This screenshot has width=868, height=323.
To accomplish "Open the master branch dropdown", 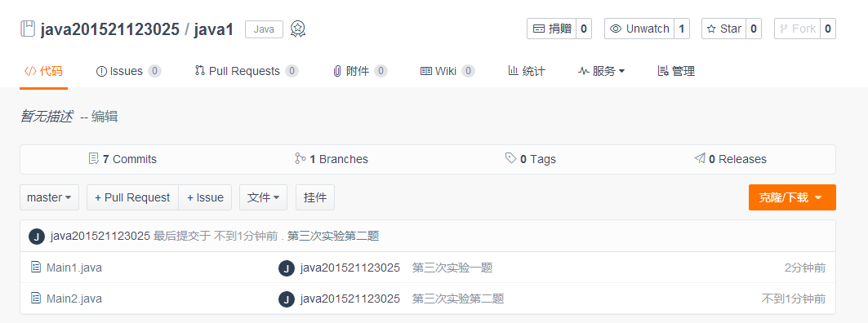I will (x=49, y=197).
